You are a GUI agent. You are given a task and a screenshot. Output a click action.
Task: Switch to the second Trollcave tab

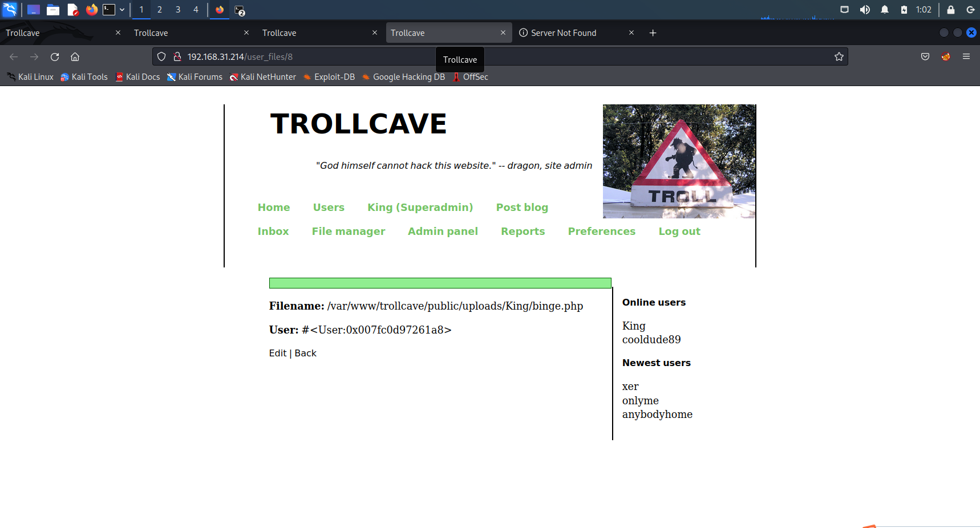click(x=191, y=33)
